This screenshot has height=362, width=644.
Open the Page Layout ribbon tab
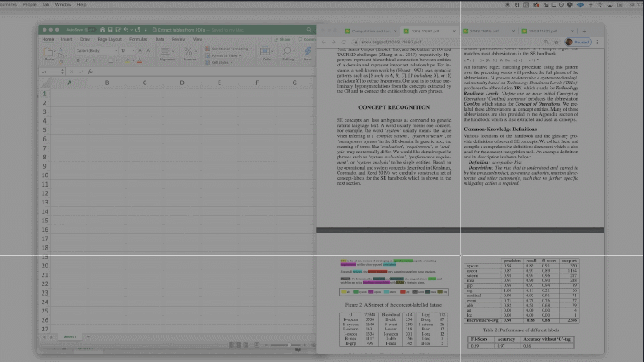[109, 39]
